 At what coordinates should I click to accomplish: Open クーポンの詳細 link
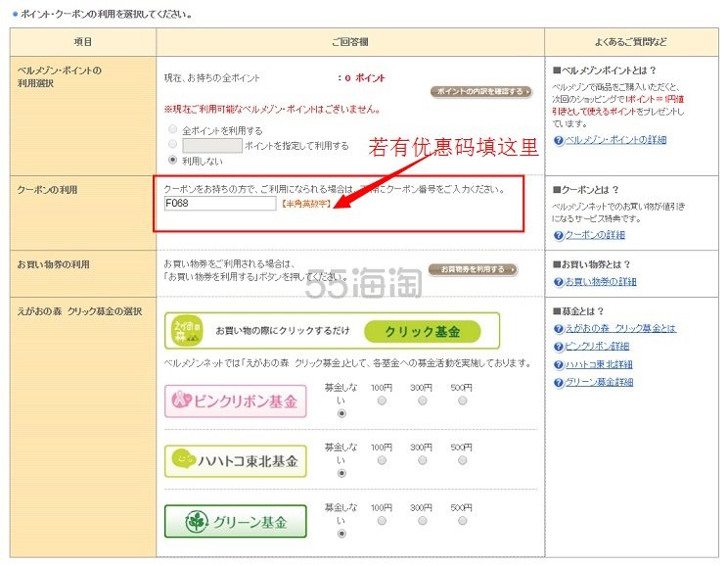coord(595,235)
